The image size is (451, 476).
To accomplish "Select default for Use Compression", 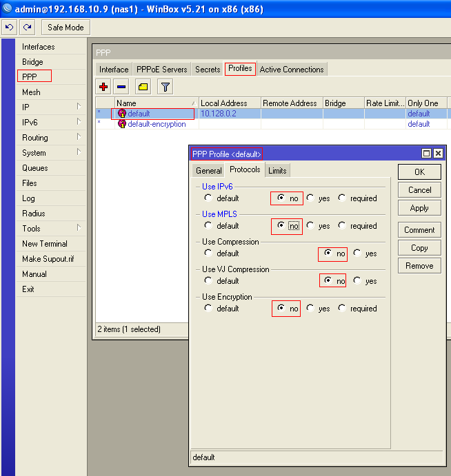I will (208, 253).
